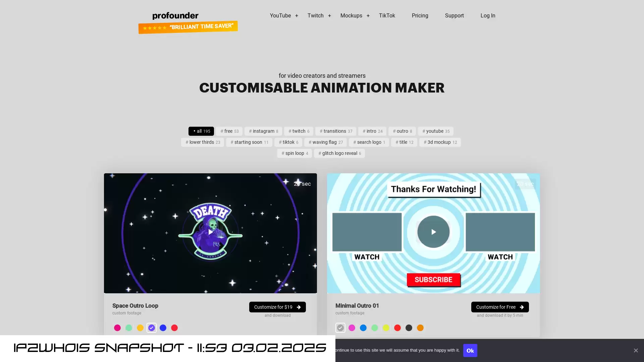This screenshot has width=644, height=362.
Task: Toggle the all 195 filter selection
Action: (x=201, y=131)
